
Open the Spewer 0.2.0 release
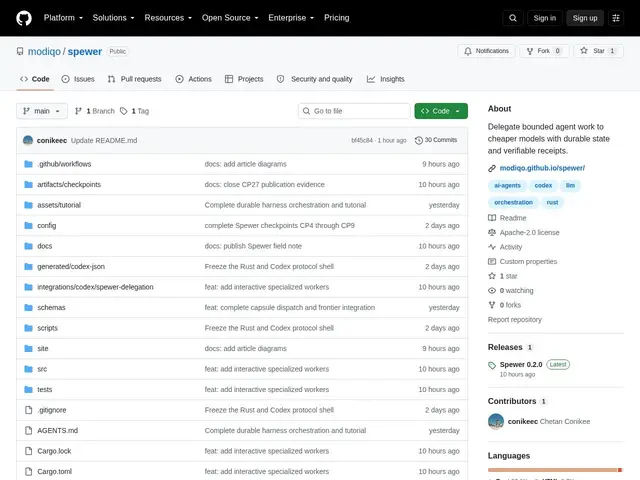tap(521, 364)
